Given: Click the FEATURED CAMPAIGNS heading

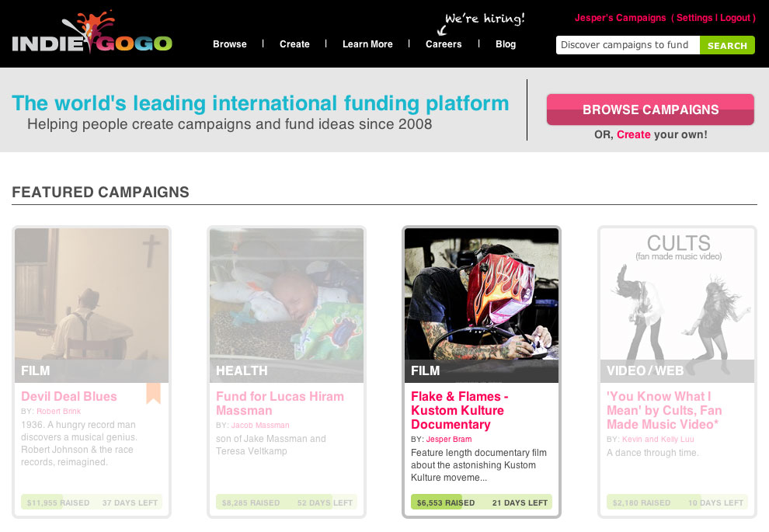Looking at the screenshot, I should tap(100, 192).
